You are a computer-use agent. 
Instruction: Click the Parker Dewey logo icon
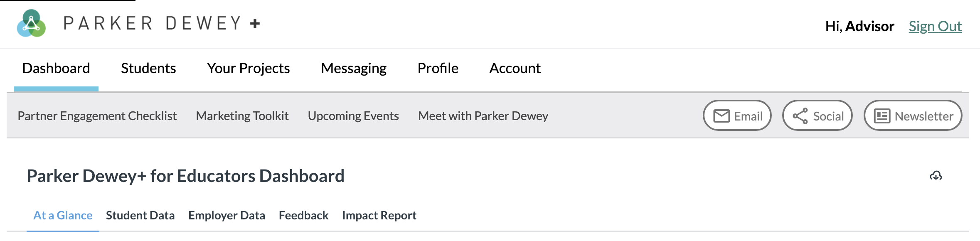[x=31, y=23]
